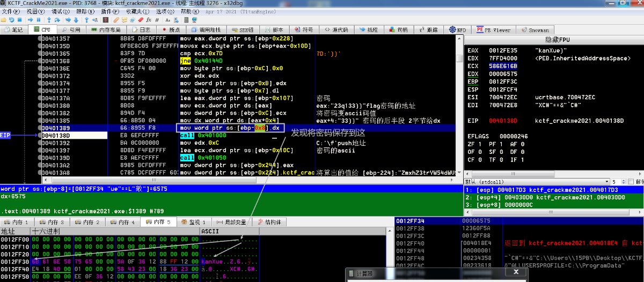The image size is (644, 282).
Task: Open the Bookmarks toolbar icon
Action: pos(141,20)
